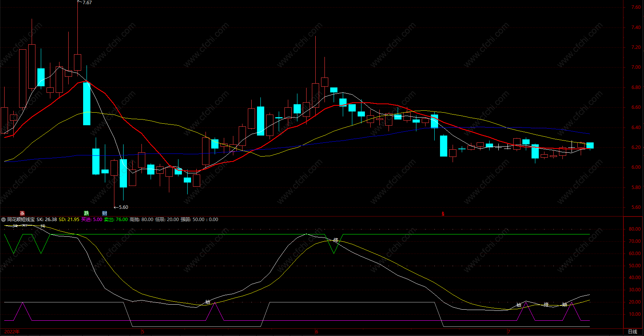Click the green 跌 event marker icon
The image size is (644, 336).
click(x=87, y=213)
